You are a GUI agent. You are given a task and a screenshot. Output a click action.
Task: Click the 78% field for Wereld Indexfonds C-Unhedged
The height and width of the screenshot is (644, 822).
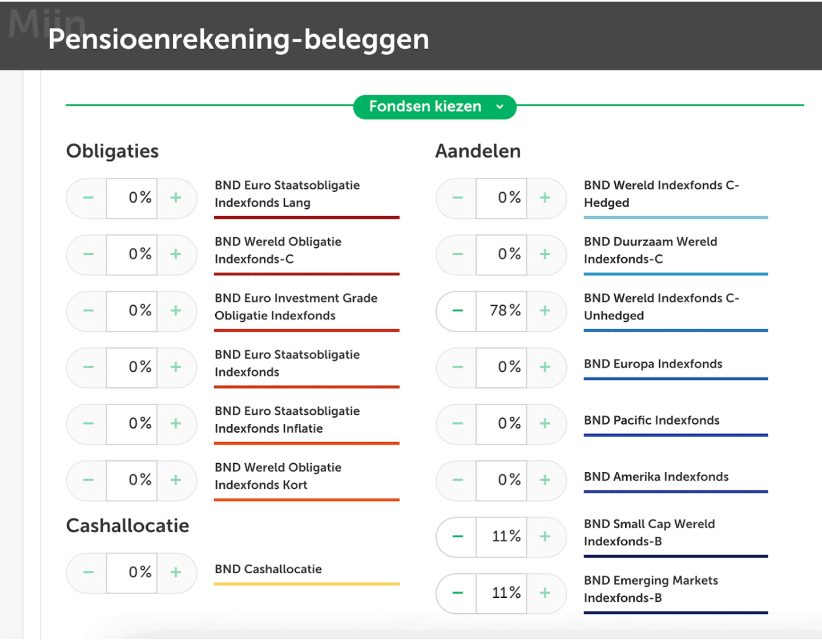pyautogui.click(x=501, y=310)
